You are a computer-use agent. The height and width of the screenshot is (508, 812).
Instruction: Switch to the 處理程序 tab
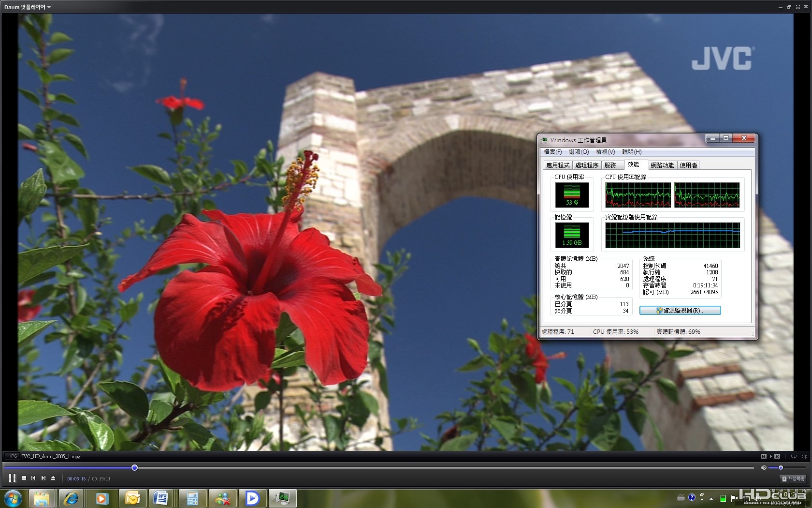pyautogui.click(x=587, y=165)
